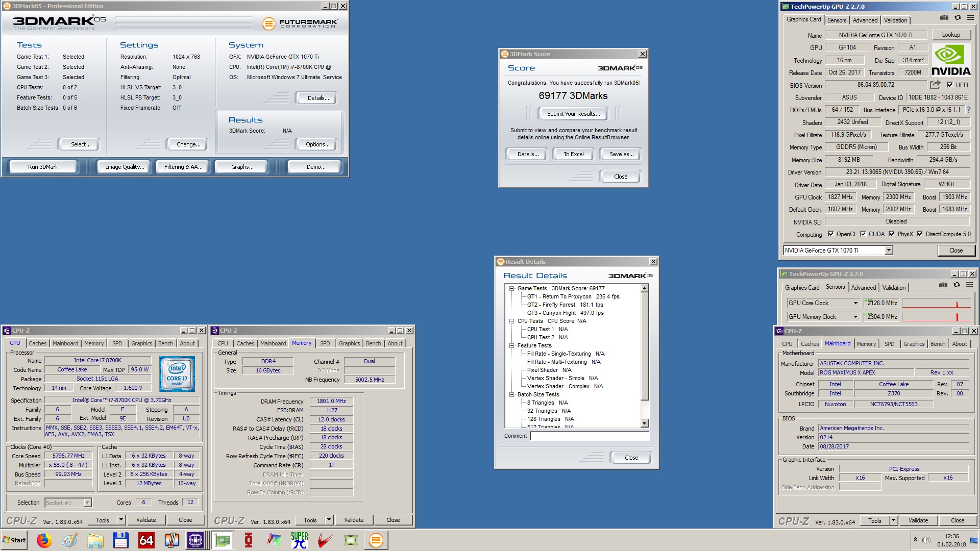Click Validate button in Mainboard CPU-Z window
Screen dimensions: 980x551
coord(918,520)
